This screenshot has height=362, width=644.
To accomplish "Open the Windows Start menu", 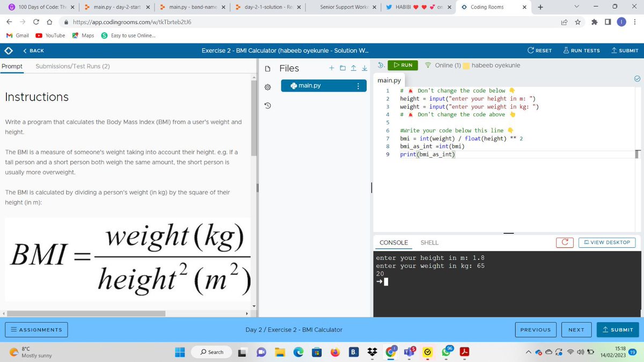I will point(180,352).
